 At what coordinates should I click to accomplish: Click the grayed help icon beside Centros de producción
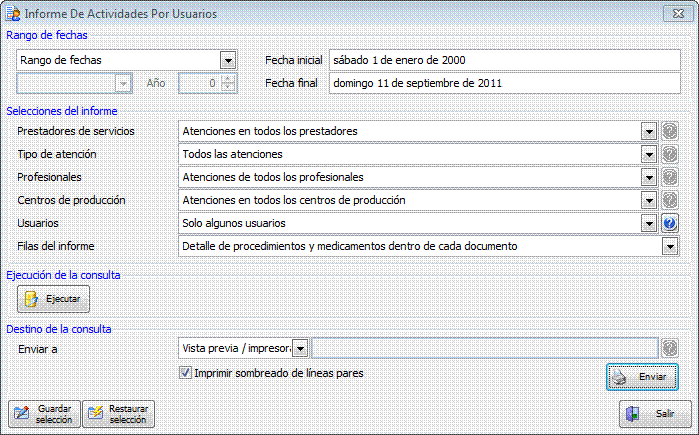pos(670,200)
